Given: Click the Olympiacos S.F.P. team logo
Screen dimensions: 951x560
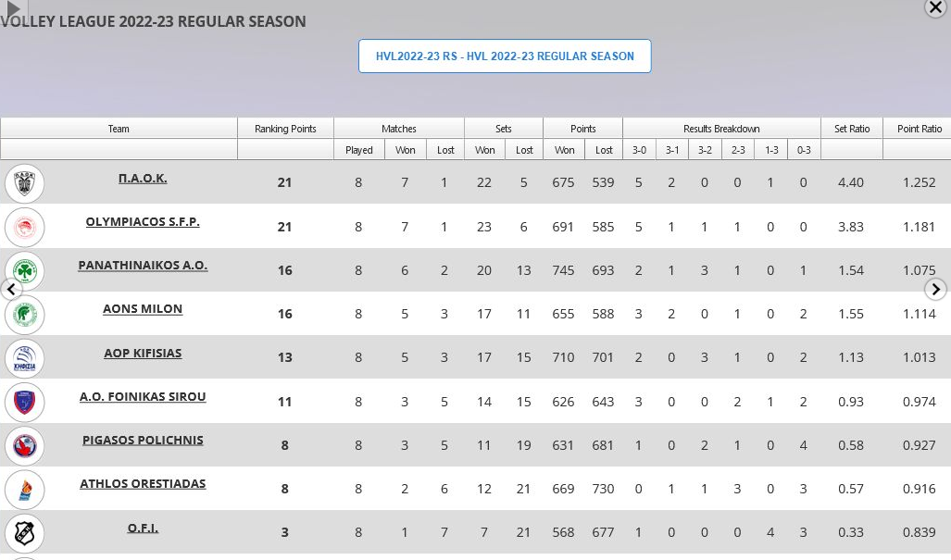Looking at the screenshot, I should pyautogui.click(x=24, y=227).
